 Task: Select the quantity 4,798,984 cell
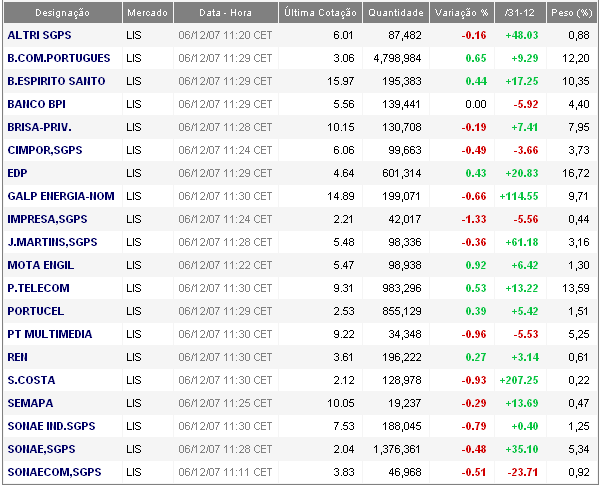coord(397,58)
